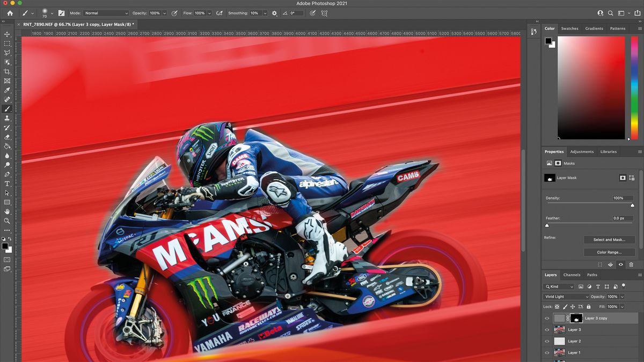Click the vector mask button
644x362 pixels.
(x=632, y=178)
